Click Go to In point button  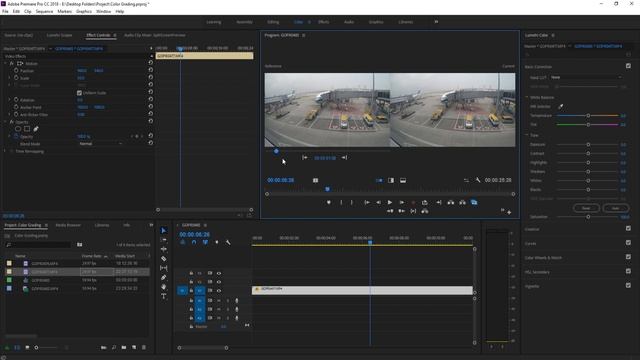click(x=367, y=202)
